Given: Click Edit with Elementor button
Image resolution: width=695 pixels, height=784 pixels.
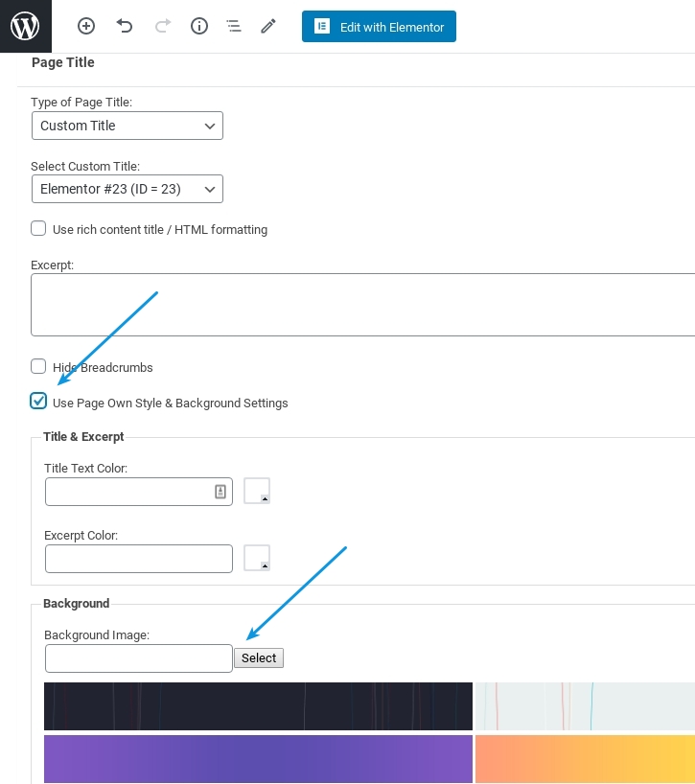Looking at the screenshot, I should 379,27.
